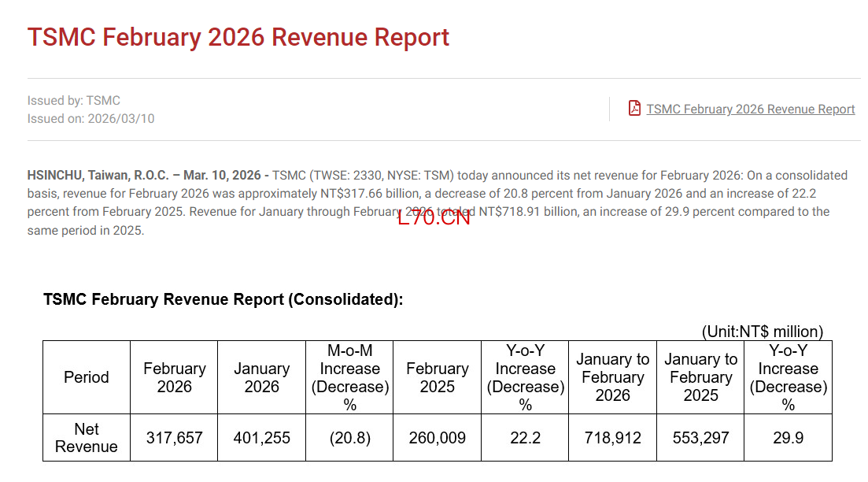Click the 718,912 cumulative revenue cell
The width and height of the screenshot is (868, 482).
pyautogui.click(x=613, y=438)
